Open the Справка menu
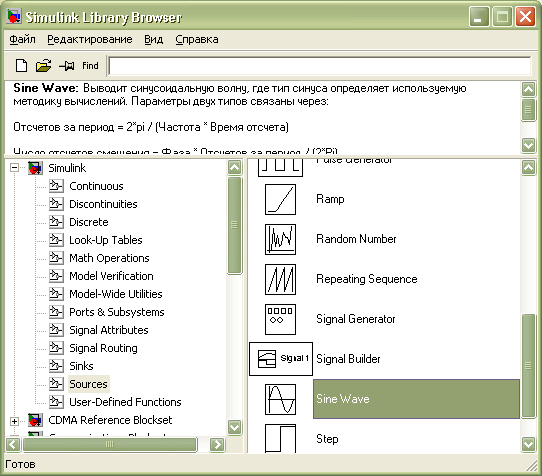Screen dimensions: 542x476 [x=197, y=39]
